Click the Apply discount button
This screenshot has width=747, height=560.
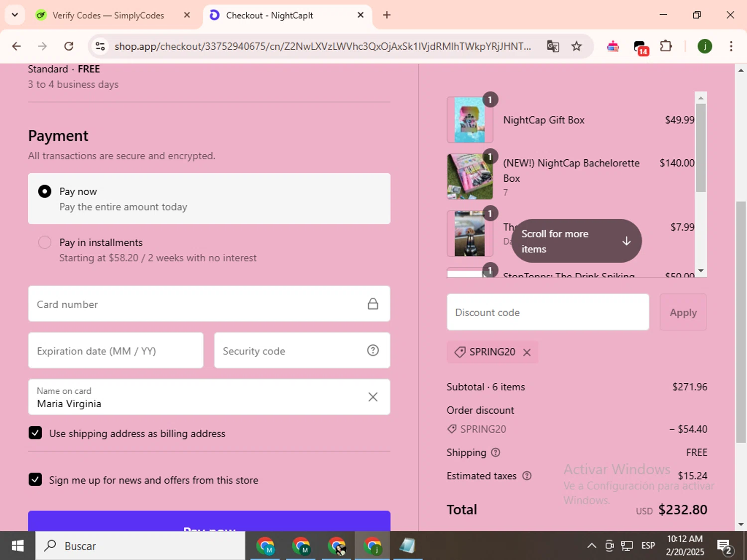click(683, 312)
